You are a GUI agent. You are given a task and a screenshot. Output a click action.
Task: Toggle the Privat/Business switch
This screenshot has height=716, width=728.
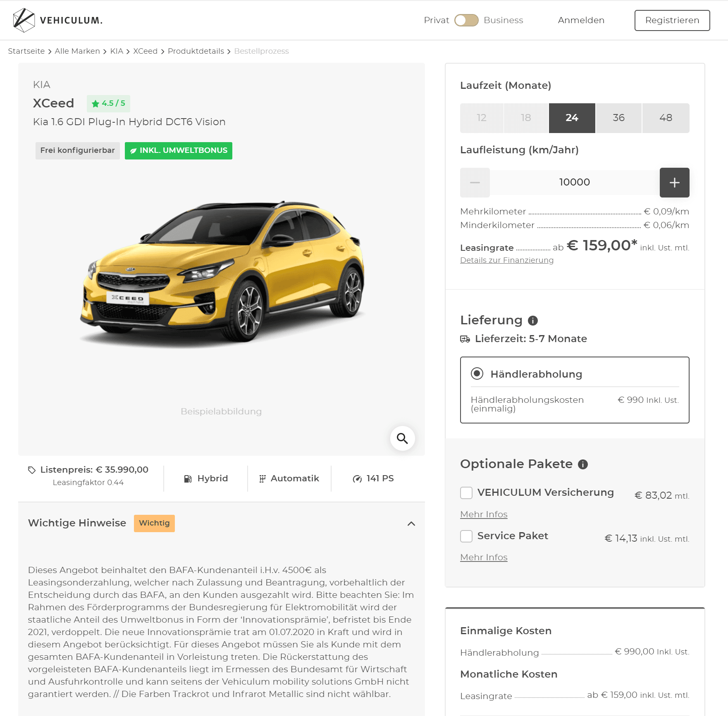[466, 20]
